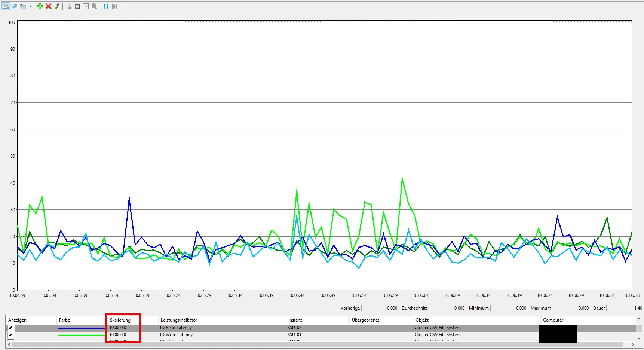Sort by the Übergeordnet column header
This screenshot has width=644, height=350.
click(x=366, y=320)
